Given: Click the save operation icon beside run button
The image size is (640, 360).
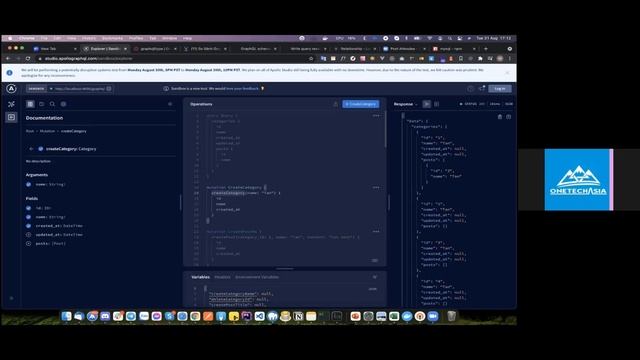Looking at the screenshot, I should 336,104.
